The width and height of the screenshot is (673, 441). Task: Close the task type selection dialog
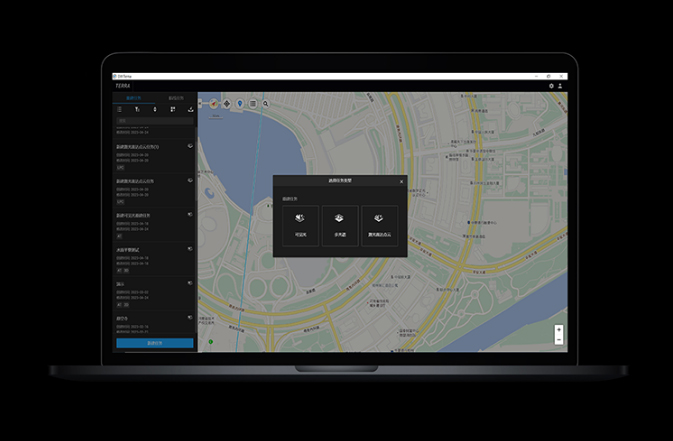[x=402, y=181]
